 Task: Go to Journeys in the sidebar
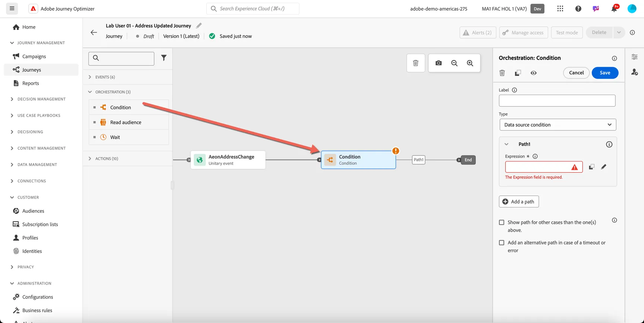(x=41, y=70)
